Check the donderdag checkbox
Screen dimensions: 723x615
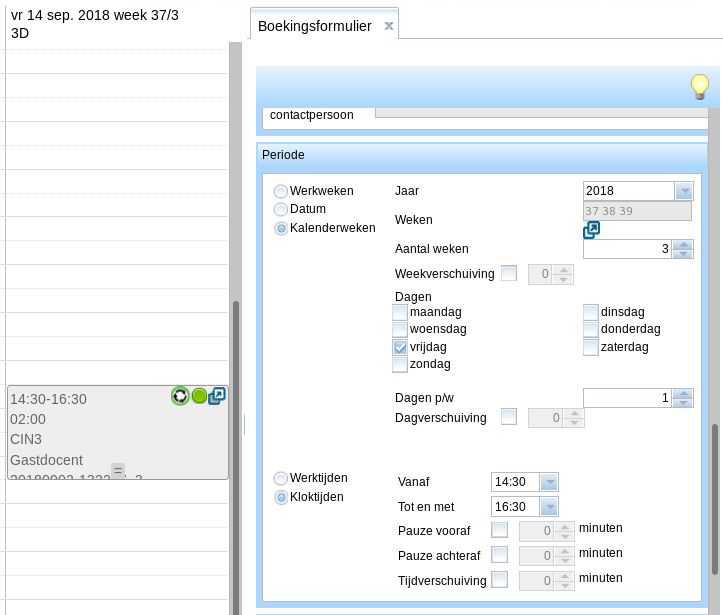591,329
